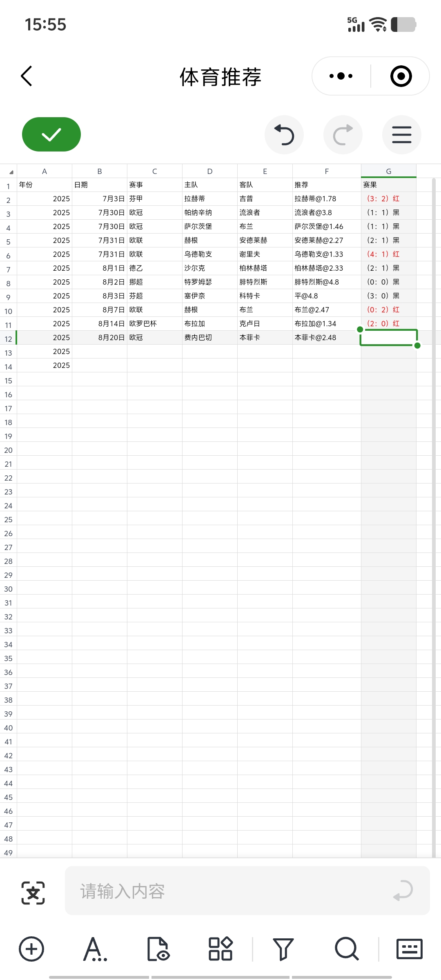441x980 pixels.
Task: Select column G header
Action: tap(388, 171)
